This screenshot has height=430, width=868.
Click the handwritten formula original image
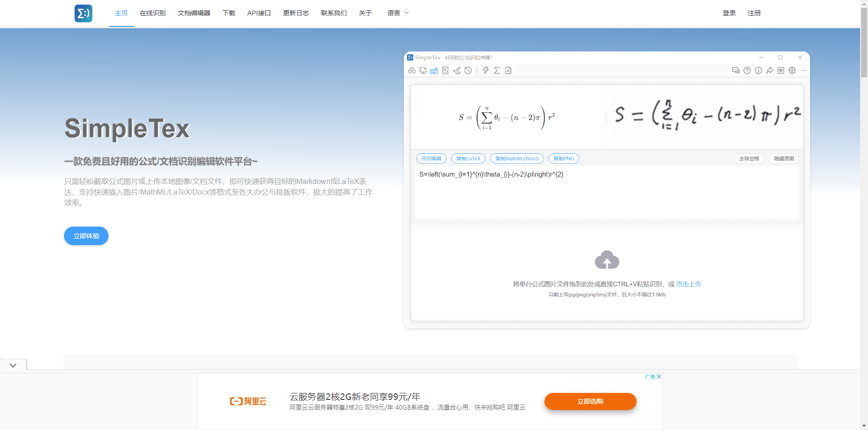pyautogui.click(x=706, y=116)
